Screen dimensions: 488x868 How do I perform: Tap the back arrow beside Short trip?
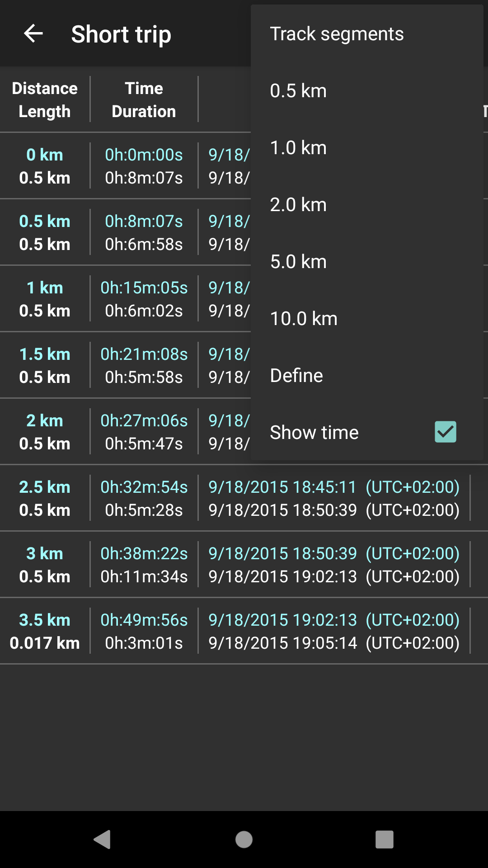[x=33, y=34]
